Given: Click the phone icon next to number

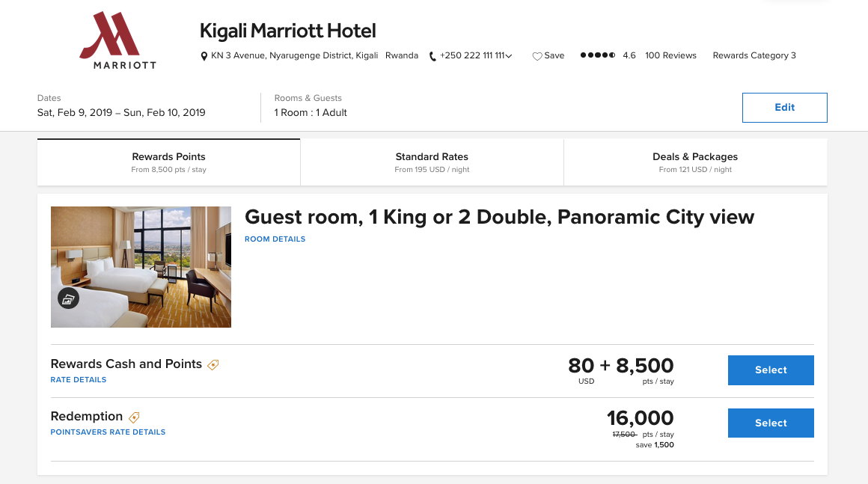Looking at the screenshot, I should 433,56.
